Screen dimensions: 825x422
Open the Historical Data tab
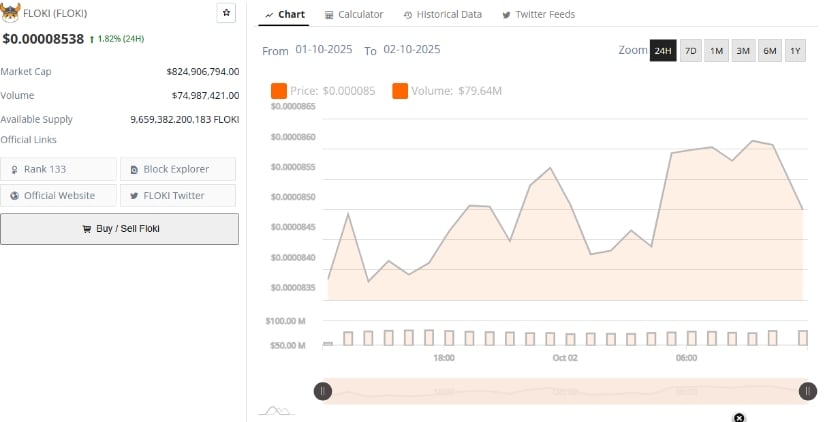tap(442, 15)
